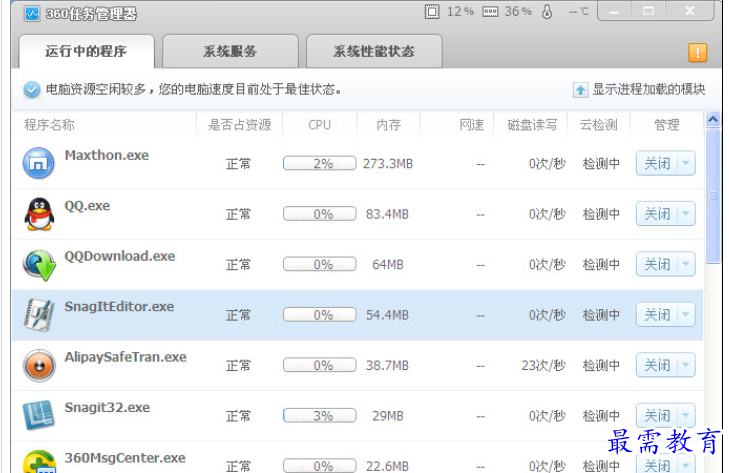Expand dropdown arrow beside QQ.exe 关闭

point(686,214)
